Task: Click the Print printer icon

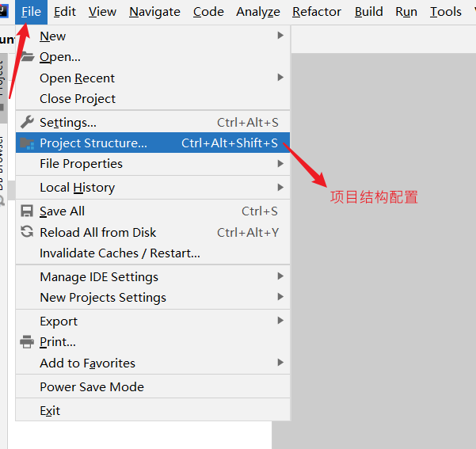Action: [x=27, y=342]
